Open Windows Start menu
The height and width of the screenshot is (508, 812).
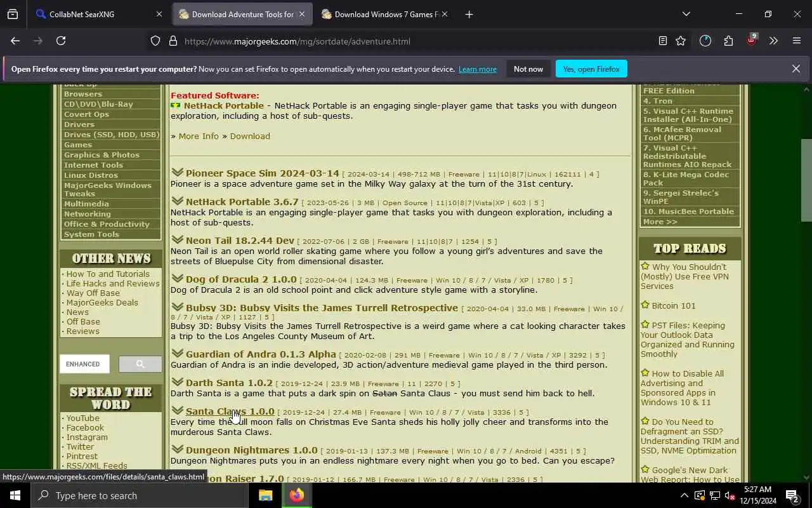pyautogui.click(x=15, y=495)
